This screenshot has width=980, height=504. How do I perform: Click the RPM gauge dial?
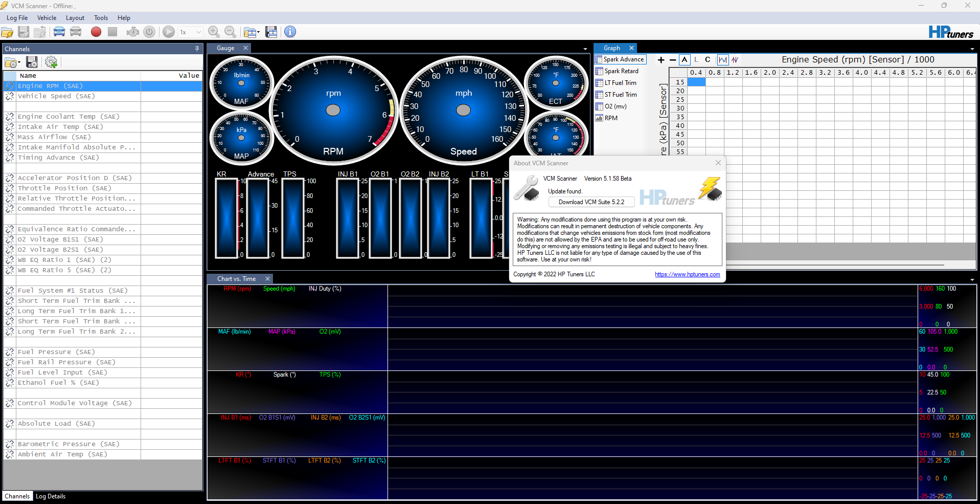pos(333,110)
